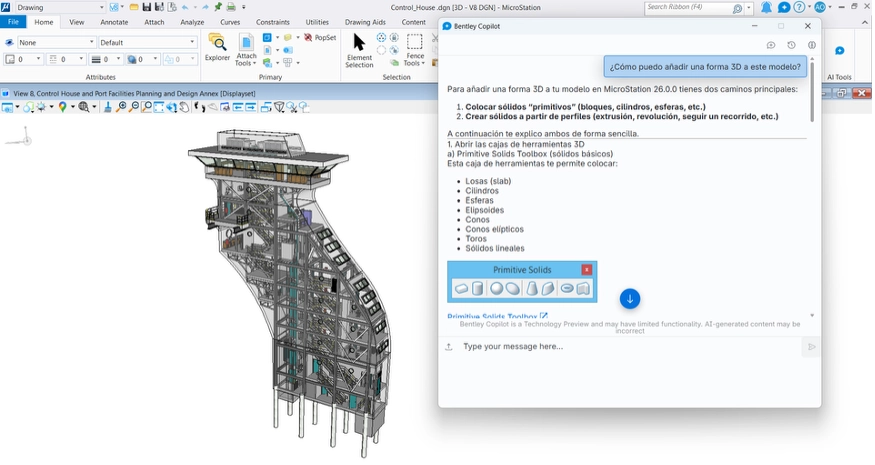Click Fit View in the view toolbar
Screen dimensions: 875x465
158,107
